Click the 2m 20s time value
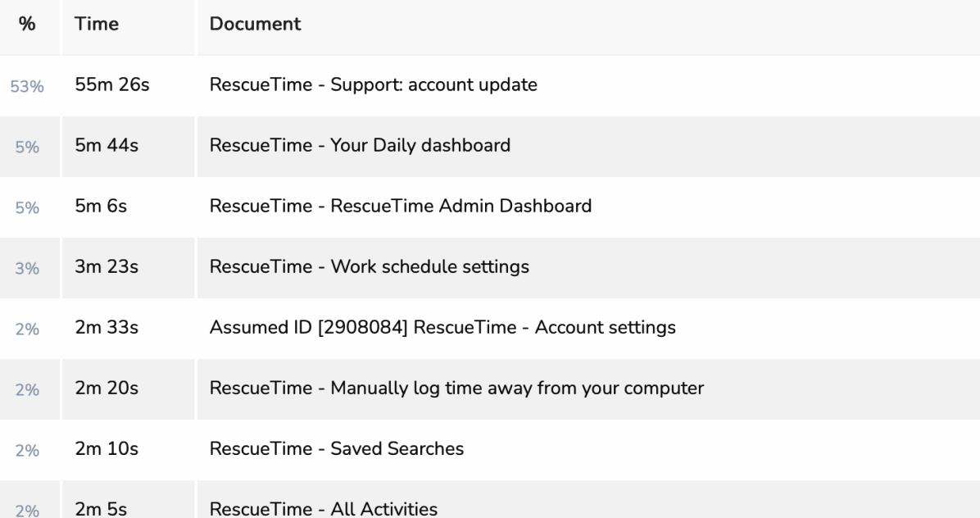 107,388
